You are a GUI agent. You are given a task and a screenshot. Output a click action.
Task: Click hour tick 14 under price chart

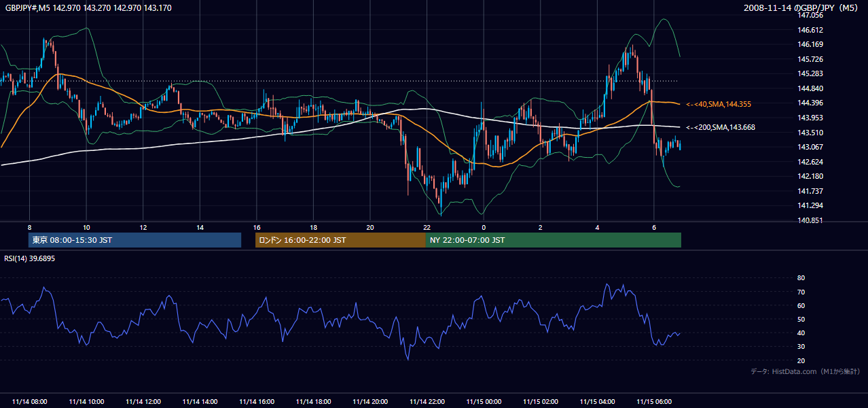[200, 227]
